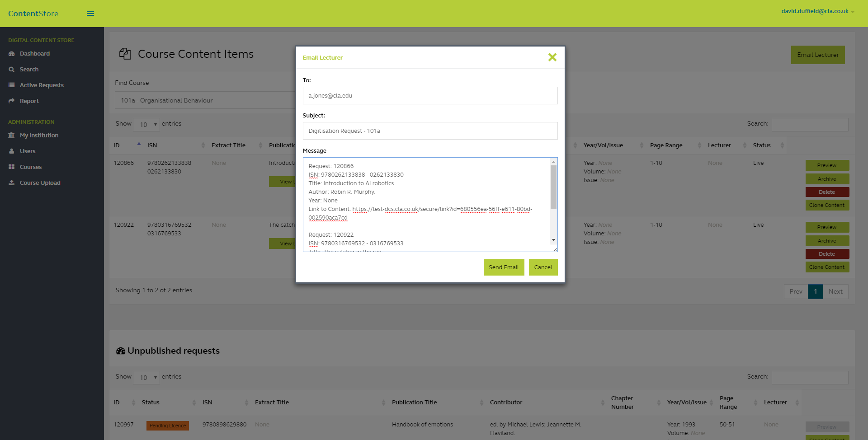The height and width of the screenshot is (440, 868).
Task: Click the My Institution building icon
Action: pyautogui.click(x=12, y=136)
